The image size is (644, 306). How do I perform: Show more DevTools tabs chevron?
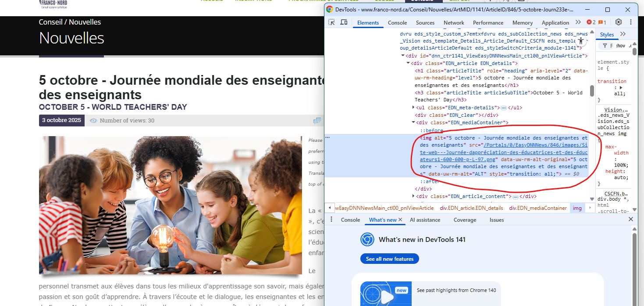point(578,22)
